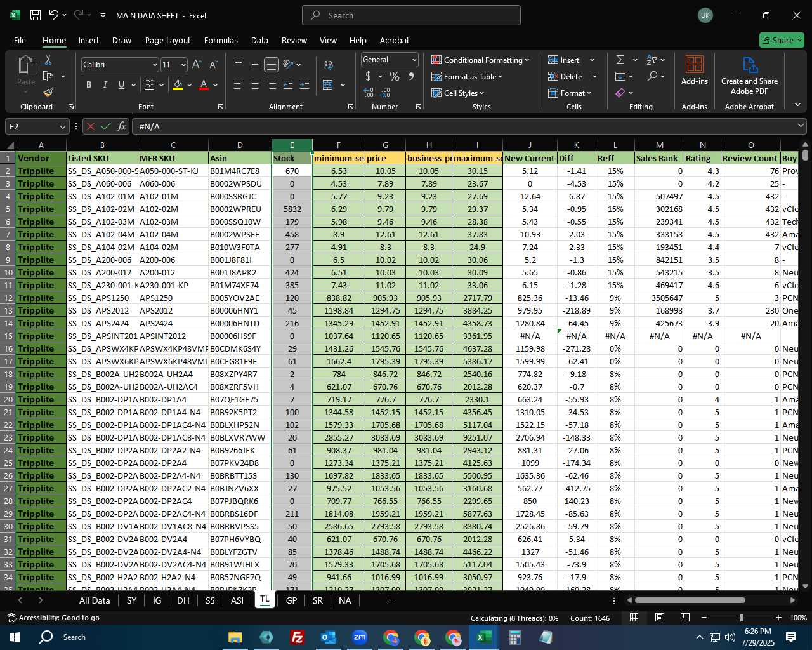The image size is (812, 650).
Task: Open FileZilla from the taskbar
Action: [297, 637]
